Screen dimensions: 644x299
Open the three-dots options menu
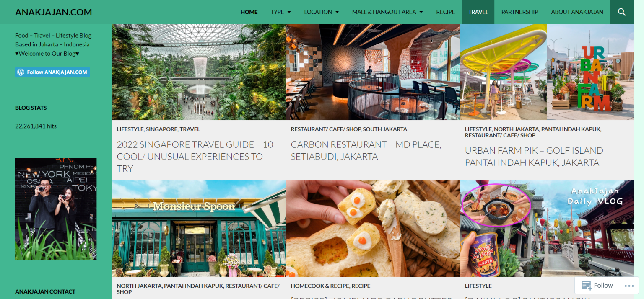629,286
